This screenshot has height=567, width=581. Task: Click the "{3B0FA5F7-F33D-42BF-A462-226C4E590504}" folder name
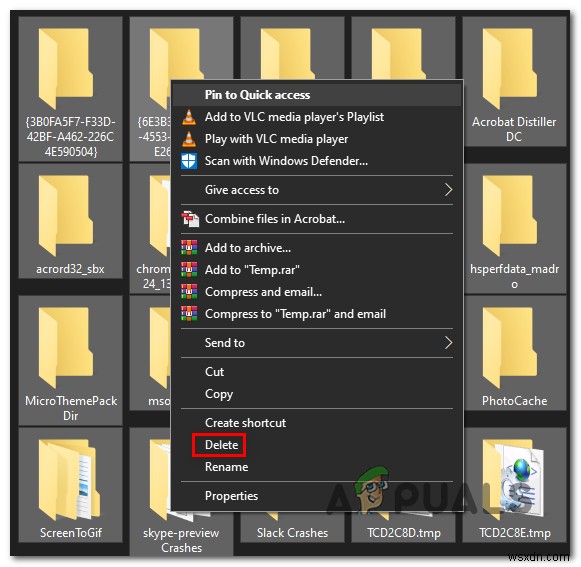pos(70,136)
